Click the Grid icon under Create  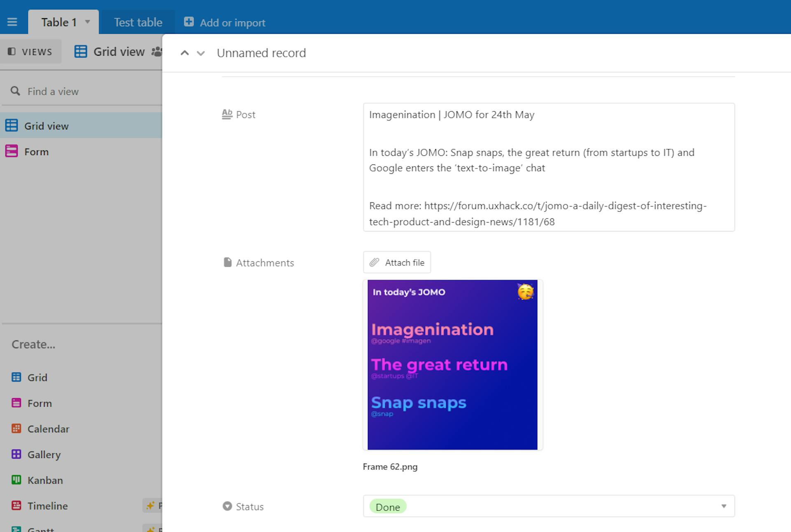(16, 377)
